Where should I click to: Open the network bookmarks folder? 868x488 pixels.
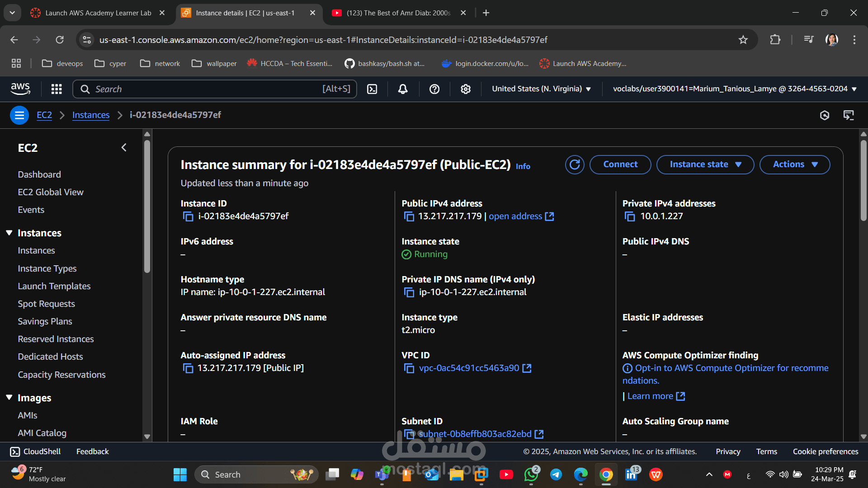(160, 64)
